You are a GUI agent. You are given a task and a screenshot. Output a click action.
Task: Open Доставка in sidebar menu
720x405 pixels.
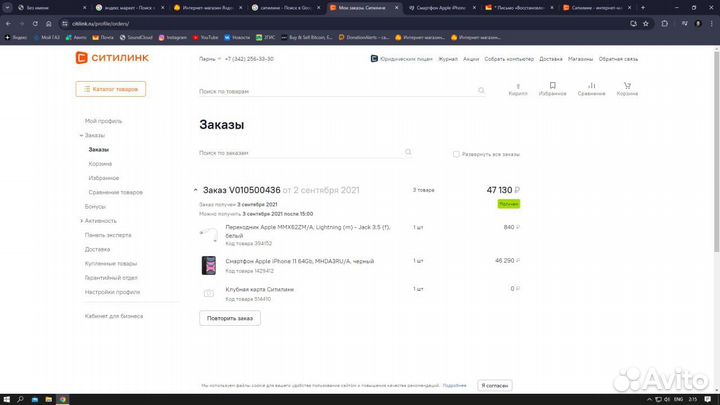click(x=97, y=249)
